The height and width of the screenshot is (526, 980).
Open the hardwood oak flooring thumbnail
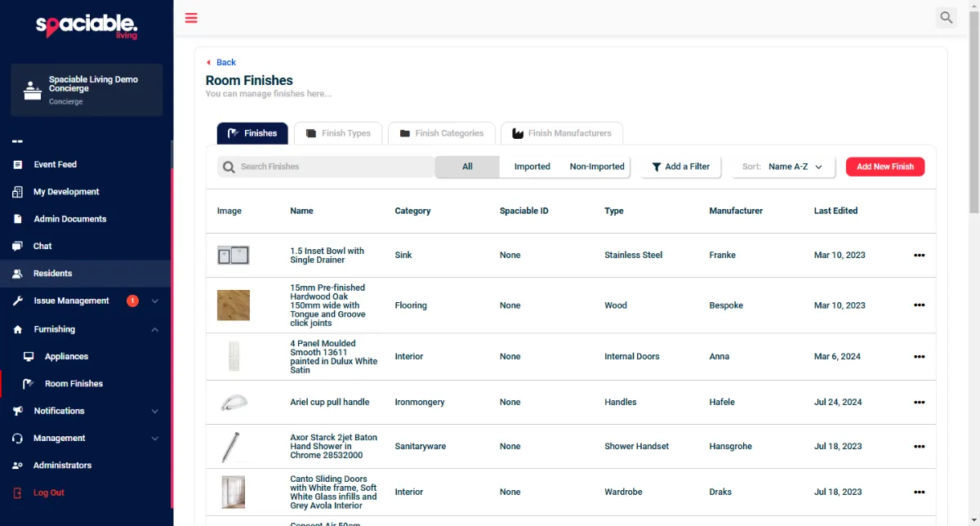pyautogui.click(x=234, y=305)
